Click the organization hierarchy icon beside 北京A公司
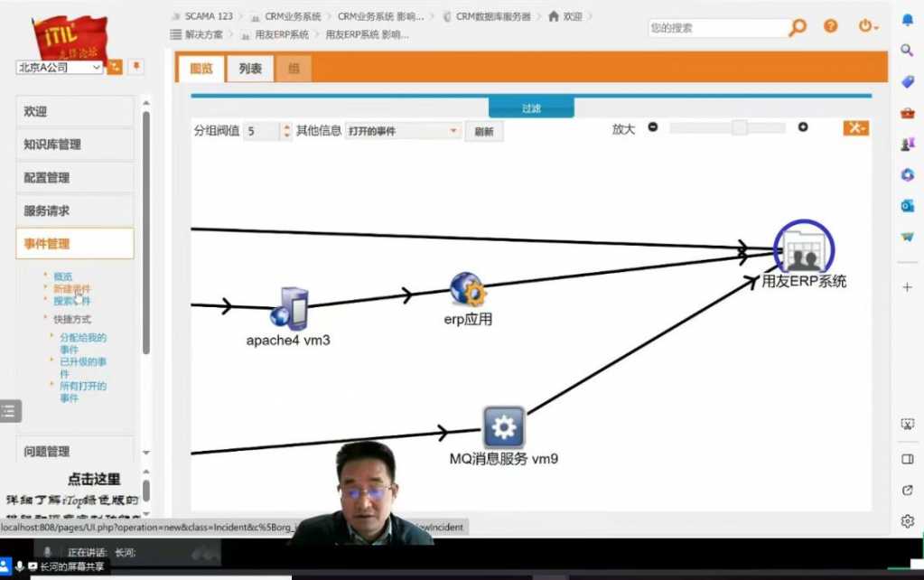This screenshot has width=924, height=580. [115, 67]
